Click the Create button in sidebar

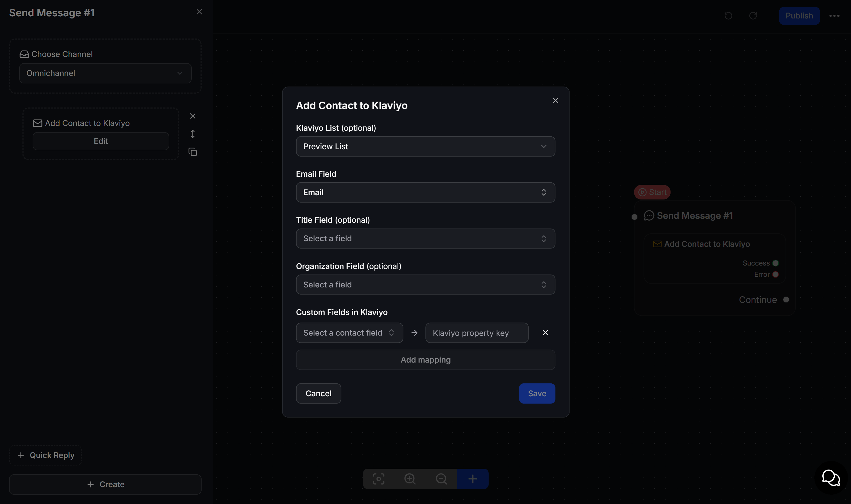point(105,484)
